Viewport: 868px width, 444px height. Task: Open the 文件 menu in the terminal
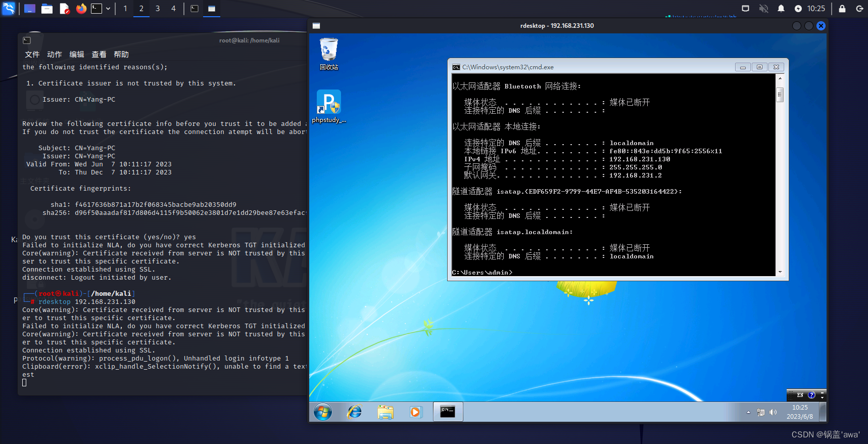click(32, 54)
